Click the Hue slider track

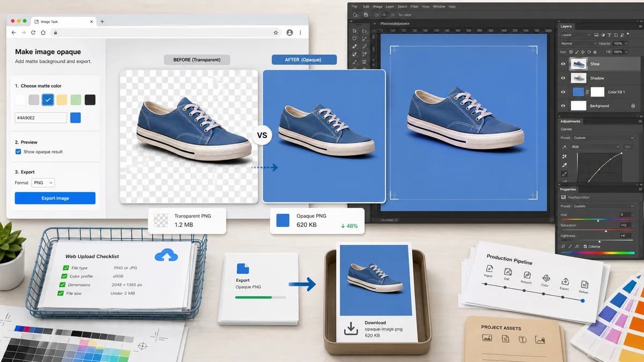pyautogui.click(x=597, y=220)
